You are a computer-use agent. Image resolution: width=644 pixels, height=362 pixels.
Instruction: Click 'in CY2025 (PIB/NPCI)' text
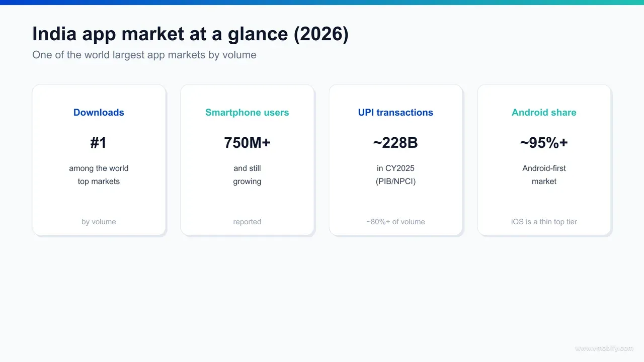tap(395, 174)
